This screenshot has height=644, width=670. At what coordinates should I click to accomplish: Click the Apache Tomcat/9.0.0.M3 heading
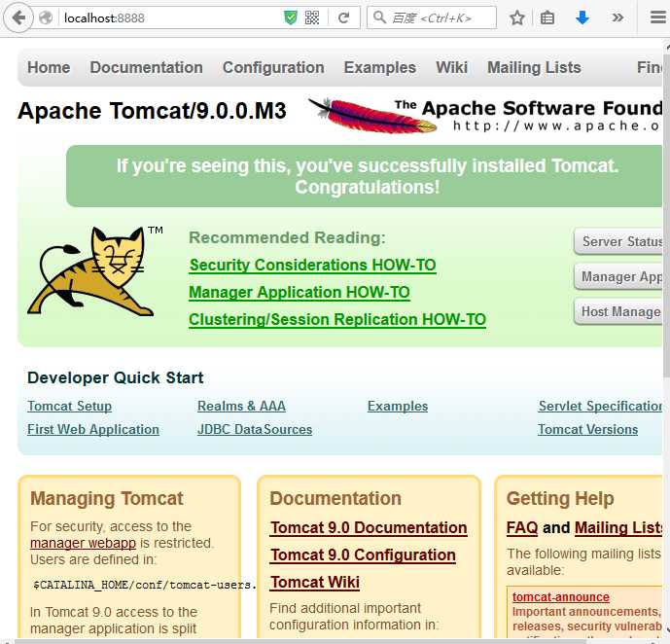152,111
